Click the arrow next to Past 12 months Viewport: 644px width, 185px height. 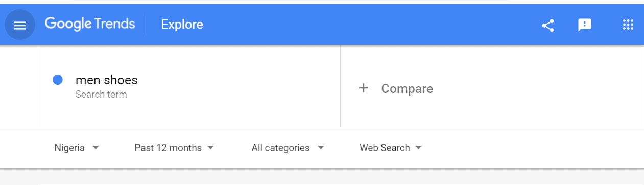(x=211, y=148)
